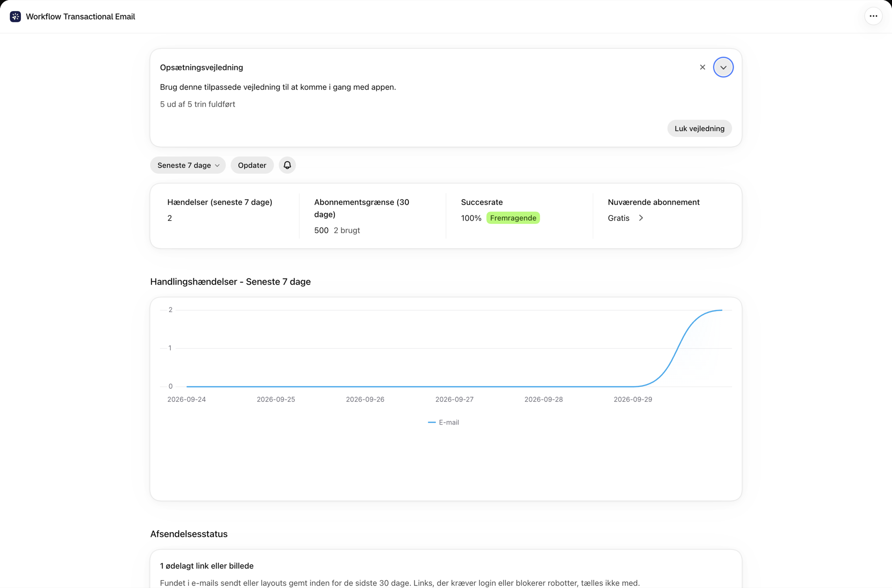Click the 2026-09-27 date label on chart
Screen dimensions: 892x588
pyautogui.click(x=454, y=399)
